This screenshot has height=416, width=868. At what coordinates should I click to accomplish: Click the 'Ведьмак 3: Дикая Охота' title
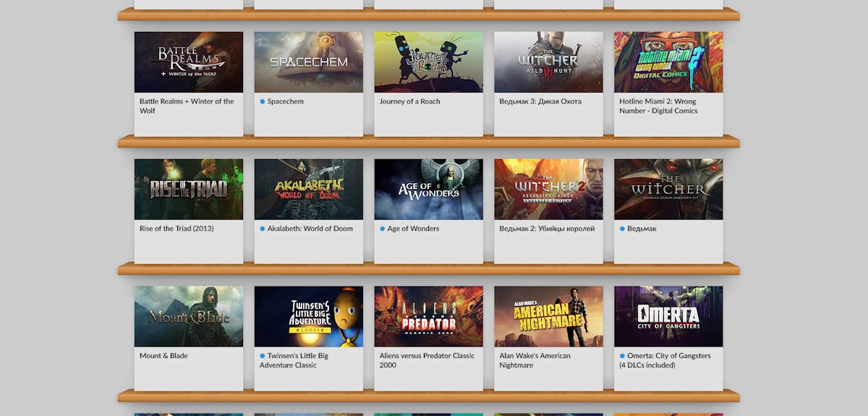click(x=540, y=101)
